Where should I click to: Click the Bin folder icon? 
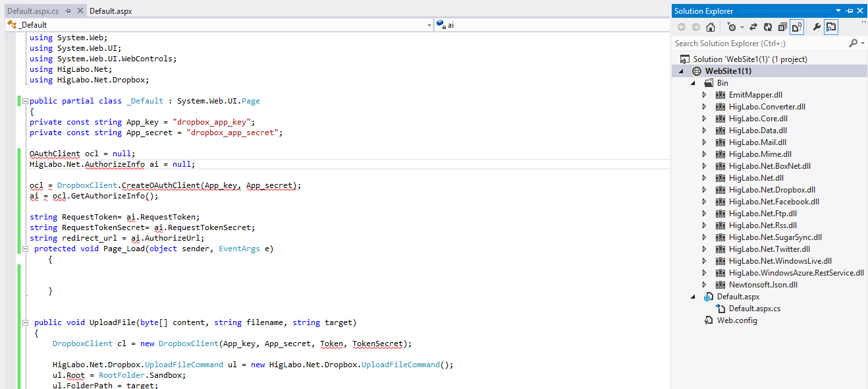[x=709, y=83]
